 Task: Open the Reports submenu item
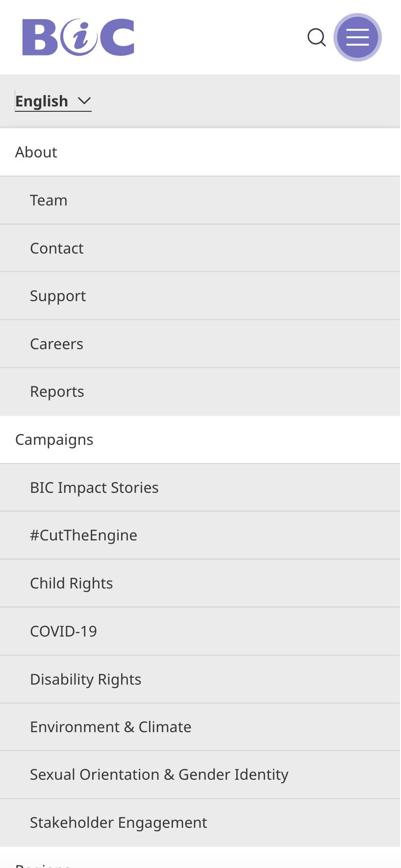[x=57, y=392]
